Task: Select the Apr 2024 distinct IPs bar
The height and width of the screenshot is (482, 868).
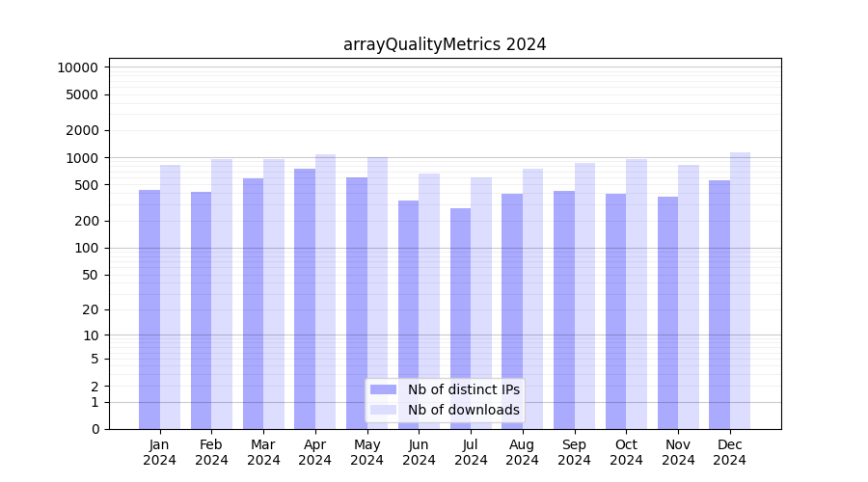Action: pos(305,299)
